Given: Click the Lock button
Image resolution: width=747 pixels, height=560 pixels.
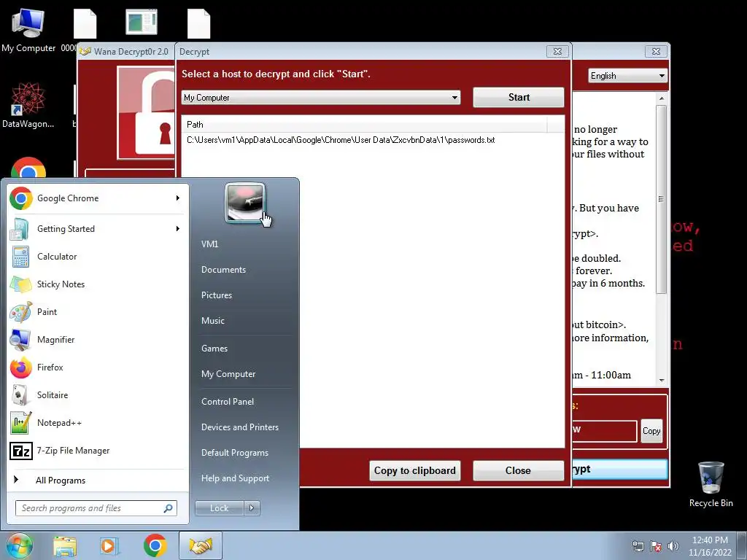Looking at the screenshot, I should pyautogui.click(x=219, y=508).
